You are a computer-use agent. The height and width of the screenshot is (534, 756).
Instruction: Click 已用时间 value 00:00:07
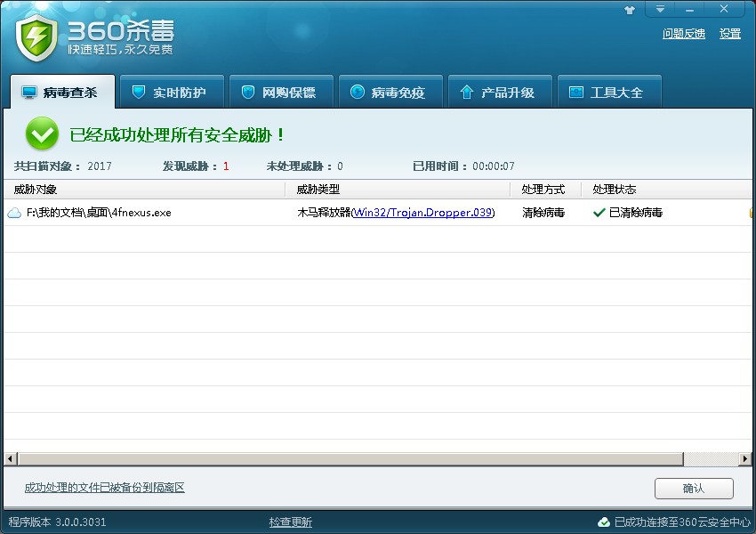point(494,166)
